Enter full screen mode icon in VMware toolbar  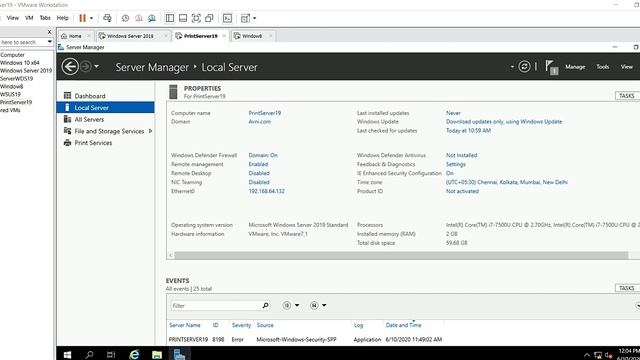point(196,18)
